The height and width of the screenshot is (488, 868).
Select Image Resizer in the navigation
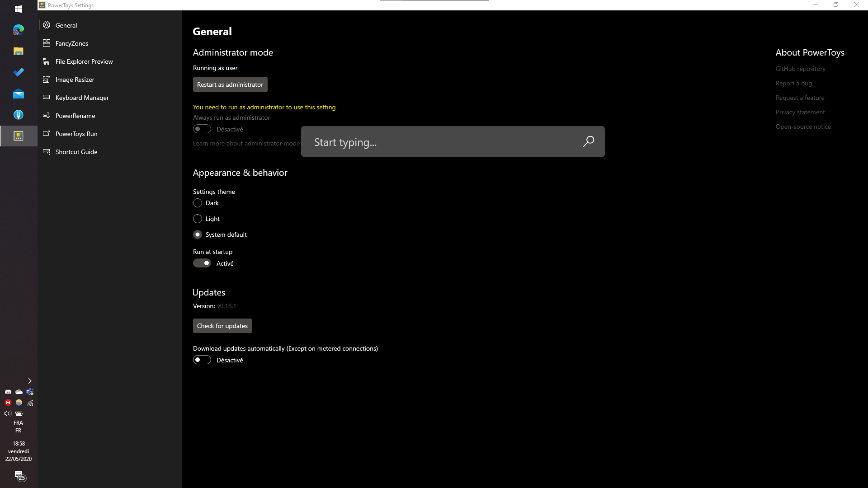click(x=110, y=80)
